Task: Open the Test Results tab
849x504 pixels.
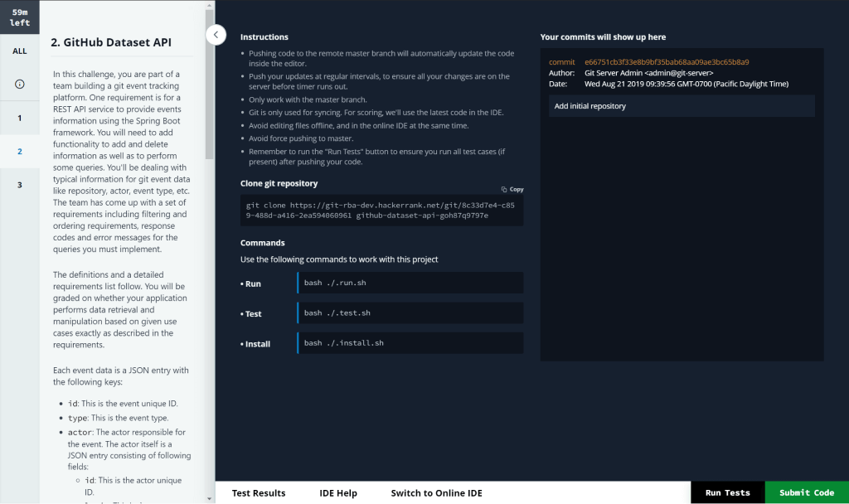Action: coord(259,493)
